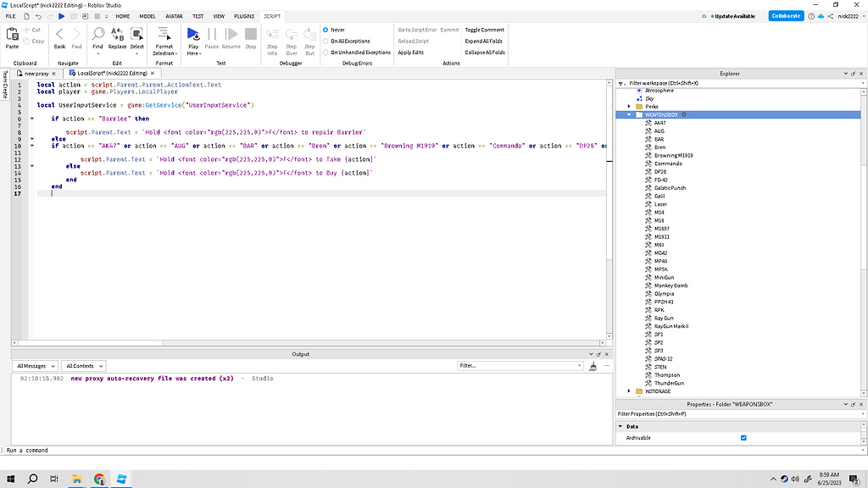This screenshot has width=868, height=488.
Task: Expand the Perks folder in Explorer
Action: (627, 106)
